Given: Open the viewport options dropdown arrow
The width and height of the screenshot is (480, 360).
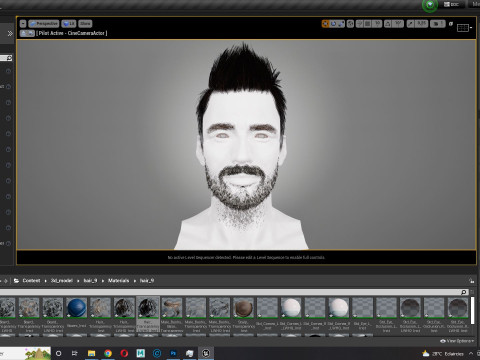Looking at the screenshot, I should tap(23, 24).
